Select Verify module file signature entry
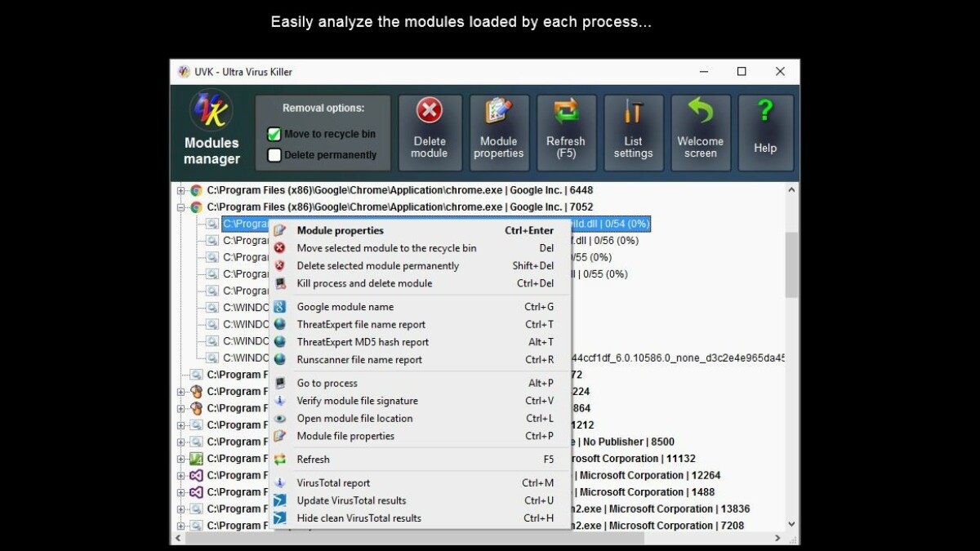Screen dimensions: 980x551 coord(357,401)
